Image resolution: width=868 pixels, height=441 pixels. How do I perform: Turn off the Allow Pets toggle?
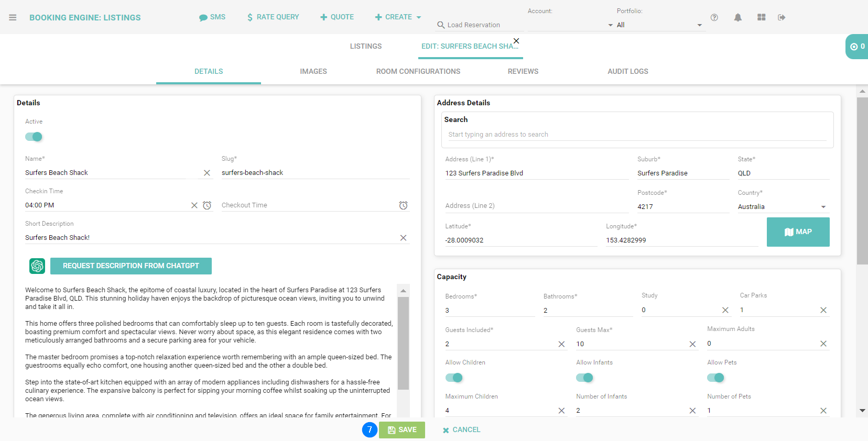tap(715, 378)
